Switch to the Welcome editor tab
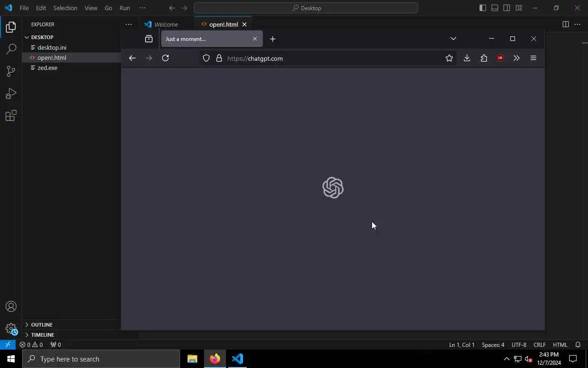The height and width of the screenshot is (368, 588). 166,24
